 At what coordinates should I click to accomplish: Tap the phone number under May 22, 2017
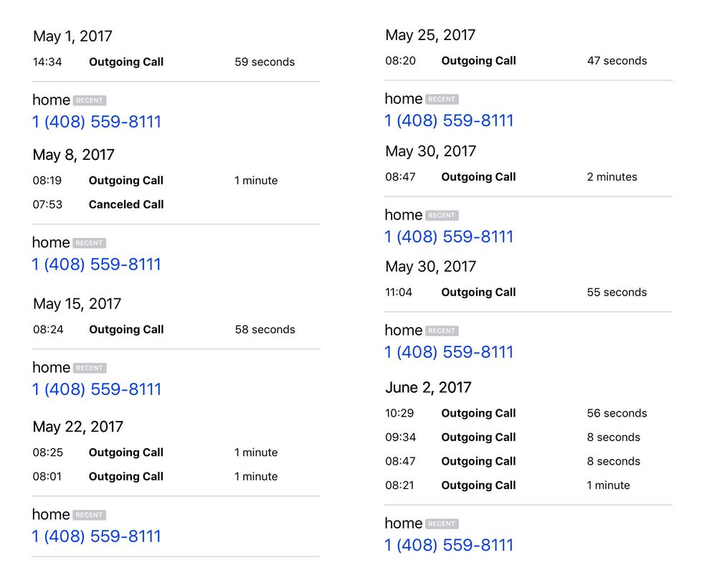coord(97,536)
